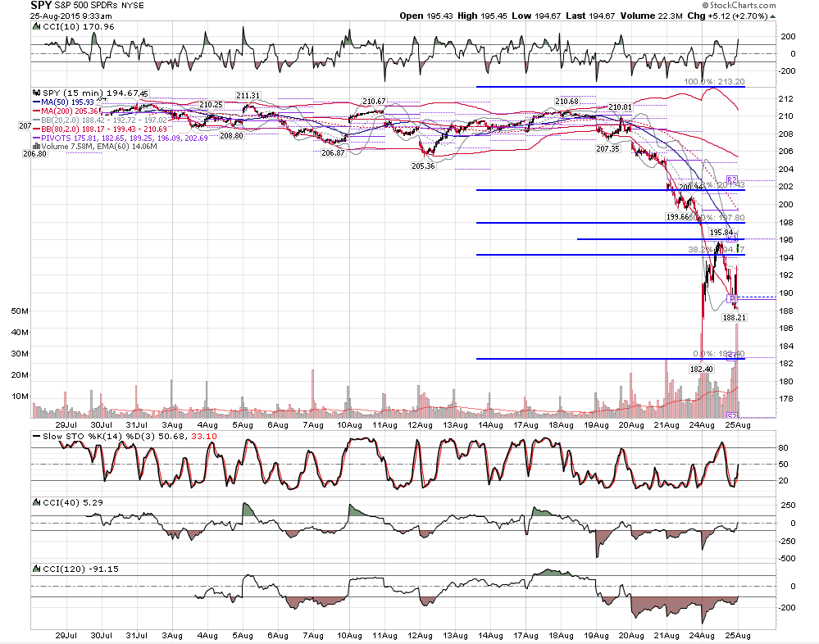Click the R2 pivot marker box
Screen dimensions: 819x644
click(732, 179)
